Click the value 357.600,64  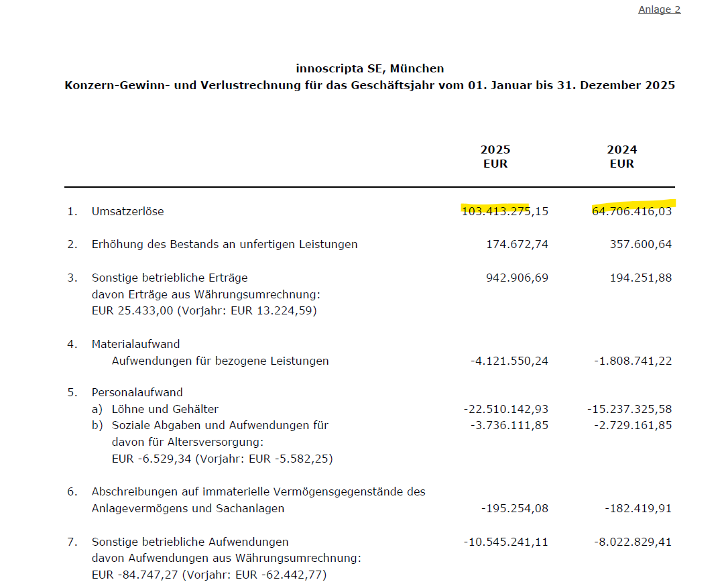pos(641,244)
